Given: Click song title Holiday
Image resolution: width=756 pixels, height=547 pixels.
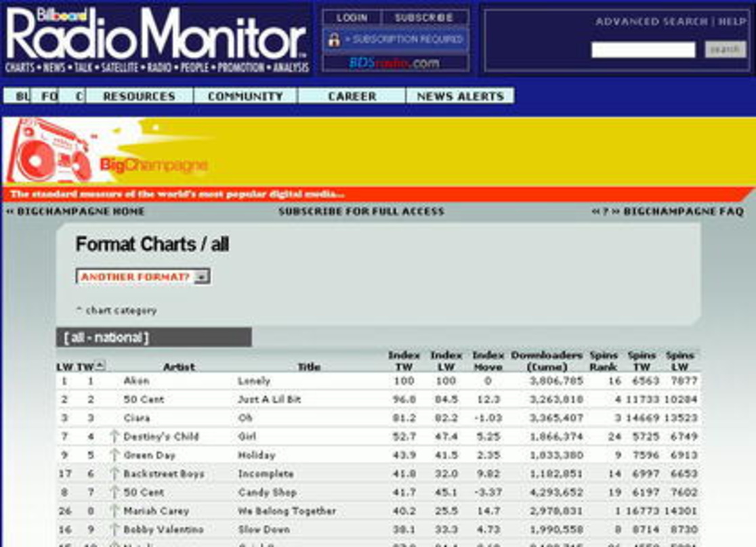Looking at the screenshot, I should point(257,455).
